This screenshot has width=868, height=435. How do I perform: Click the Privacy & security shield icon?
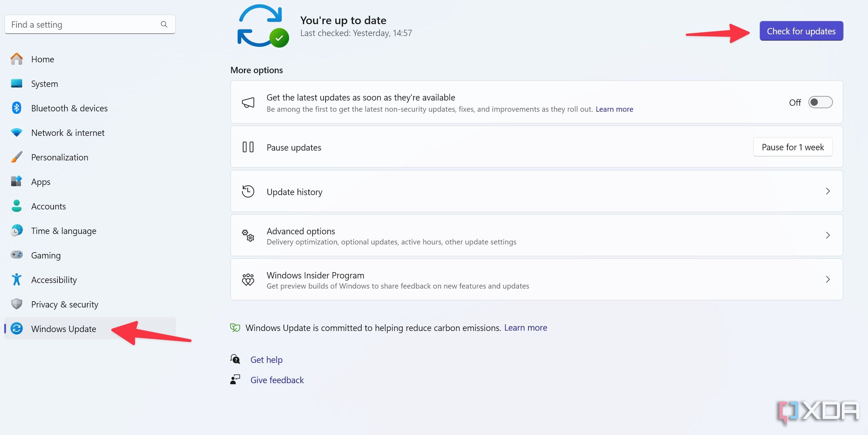(x=17, y=304)
